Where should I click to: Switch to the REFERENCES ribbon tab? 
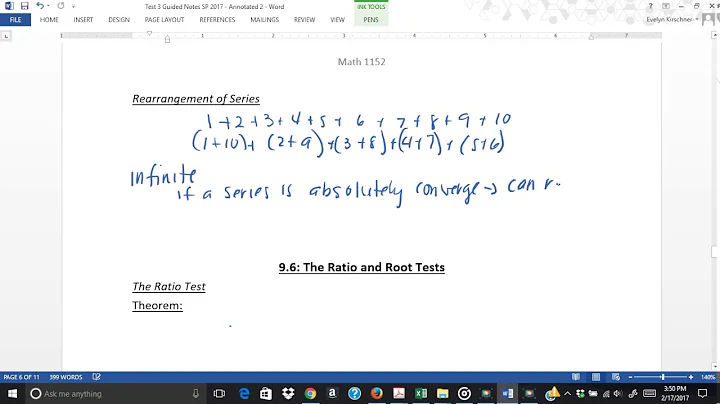coord(217,20)
